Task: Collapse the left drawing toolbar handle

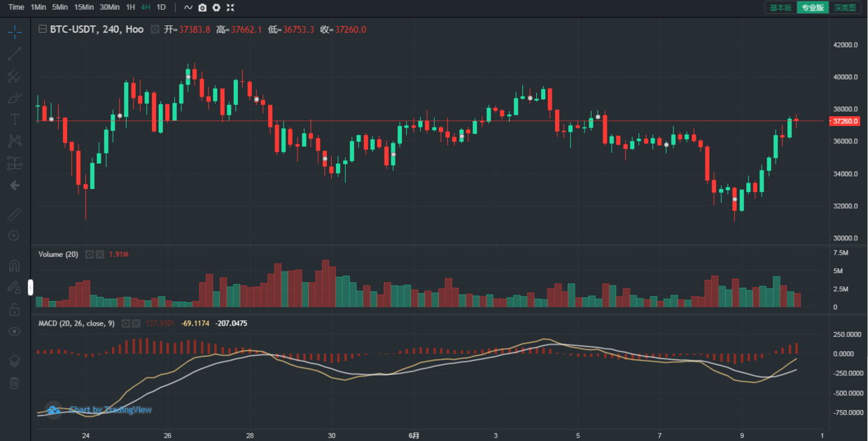Action: (x=30, y=287)
